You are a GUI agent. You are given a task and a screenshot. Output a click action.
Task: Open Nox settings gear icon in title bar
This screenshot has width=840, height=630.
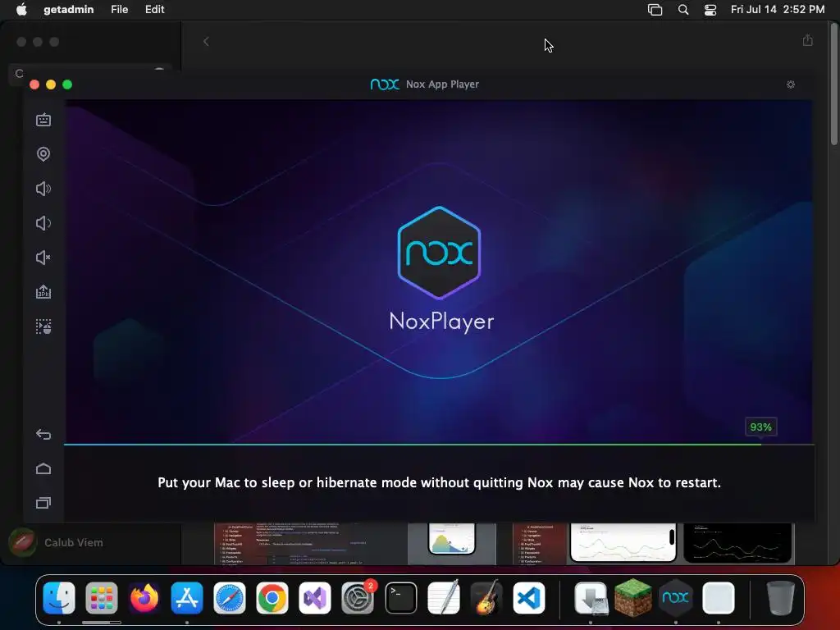(791, 84)
